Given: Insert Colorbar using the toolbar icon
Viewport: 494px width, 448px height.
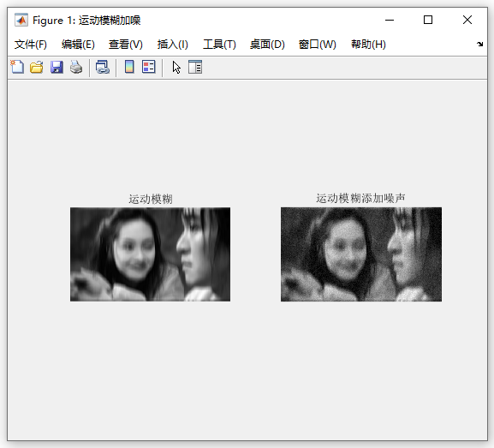Looking at the screenshot, I should [x=129, y=67].
